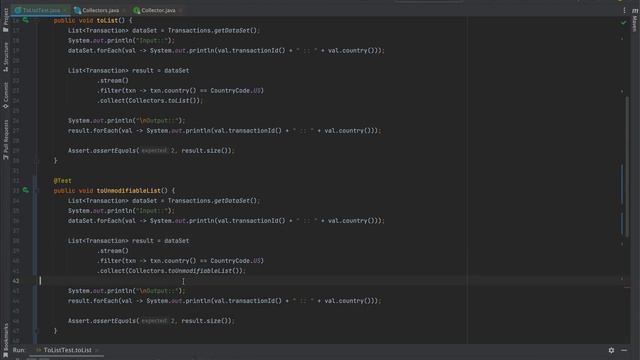Open the editor tabs more-options menu

(x=624, y=10)
